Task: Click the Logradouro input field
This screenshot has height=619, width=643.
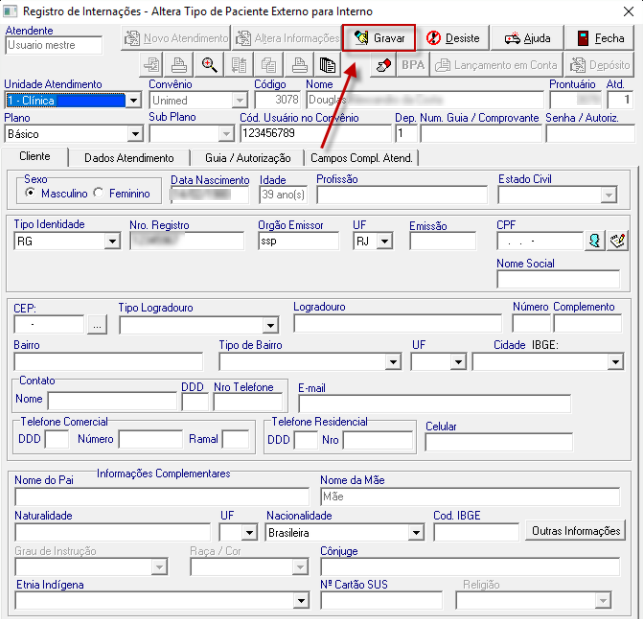Action: tap(397, 324)
